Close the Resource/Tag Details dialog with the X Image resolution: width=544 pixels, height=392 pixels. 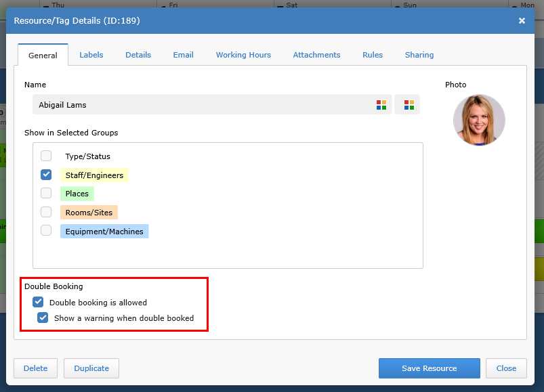pos(522,21)
